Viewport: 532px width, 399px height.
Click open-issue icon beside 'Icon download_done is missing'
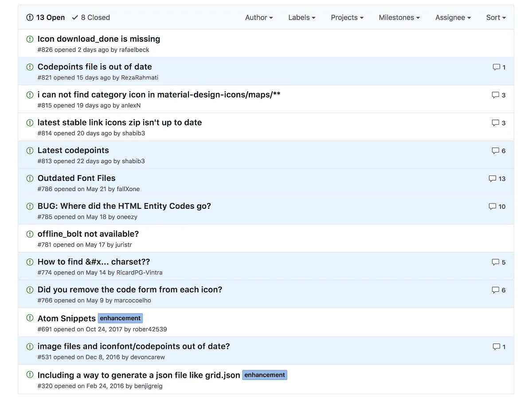30,39
